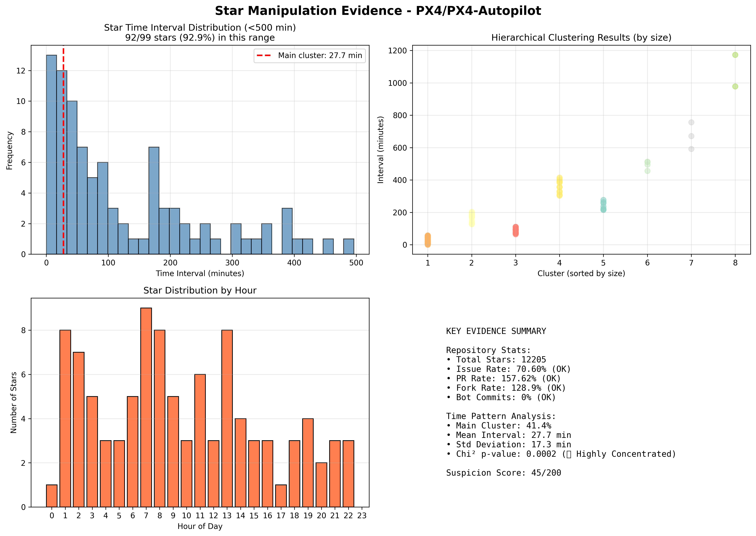
Task: Click the bright yellow points of cluster 4
Action: pos(559,187)
